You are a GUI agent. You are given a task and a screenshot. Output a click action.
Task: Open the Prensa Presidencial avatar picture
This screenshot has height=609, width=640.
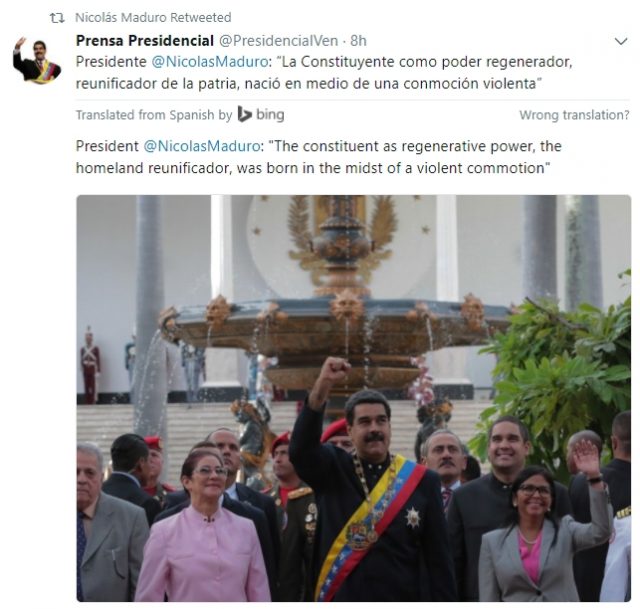[37, 60]
